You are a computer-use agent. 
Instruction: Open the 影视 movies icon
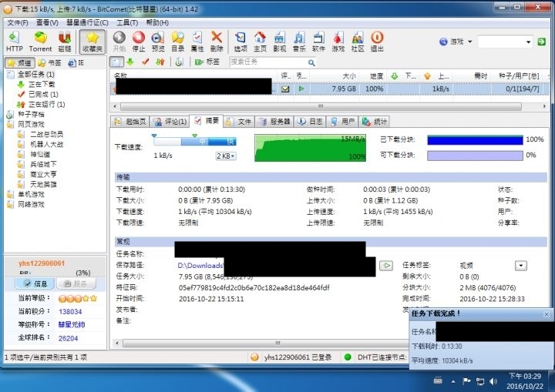pos(280,42)
